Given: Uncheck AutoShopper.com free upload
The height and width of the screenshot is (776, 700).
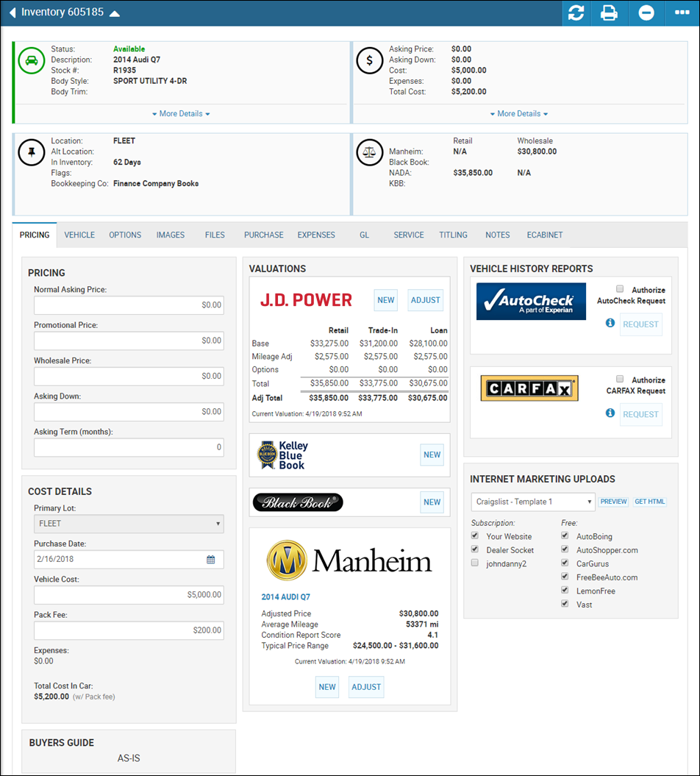Looking at the screenshot, I should [565, 549].
